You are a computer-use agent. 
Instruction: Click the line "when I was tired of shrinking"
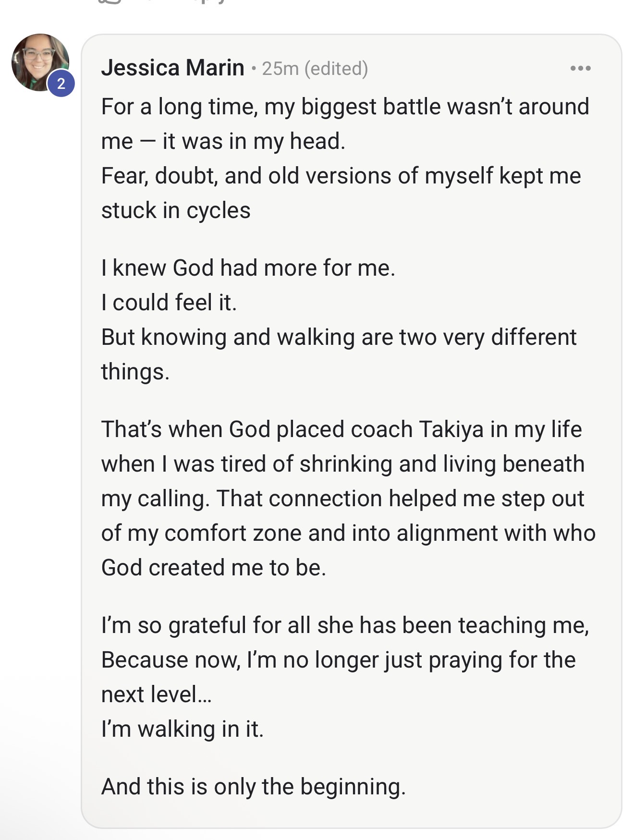click(342, 464)
